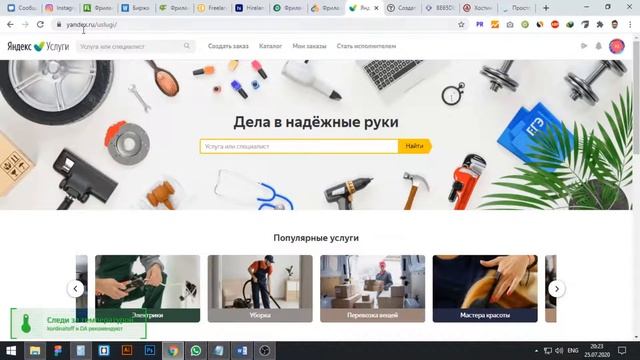Click magnifier icon in header search field
Image resolution: width=640 pixels, height=360 pixels.
click(x=187, y=46)
